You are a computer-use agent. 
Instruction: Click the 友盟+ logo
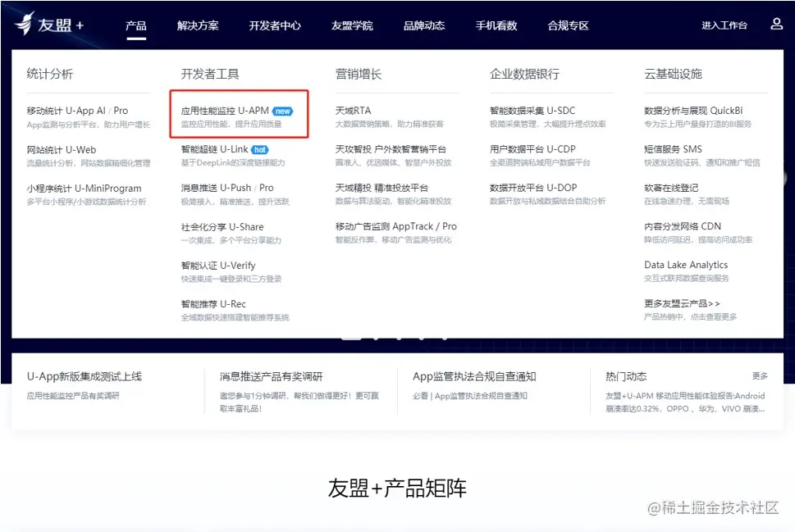(49, 24)
